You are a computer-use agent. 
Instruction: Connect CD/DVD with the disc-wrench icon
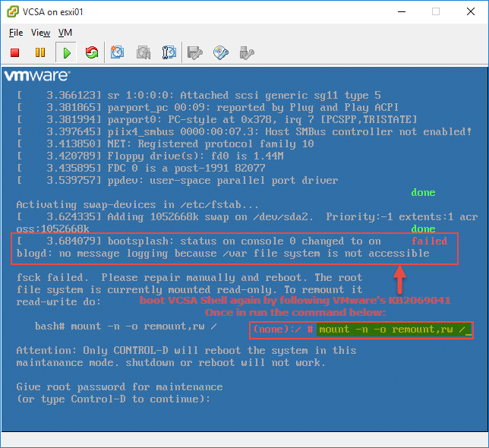221,52
